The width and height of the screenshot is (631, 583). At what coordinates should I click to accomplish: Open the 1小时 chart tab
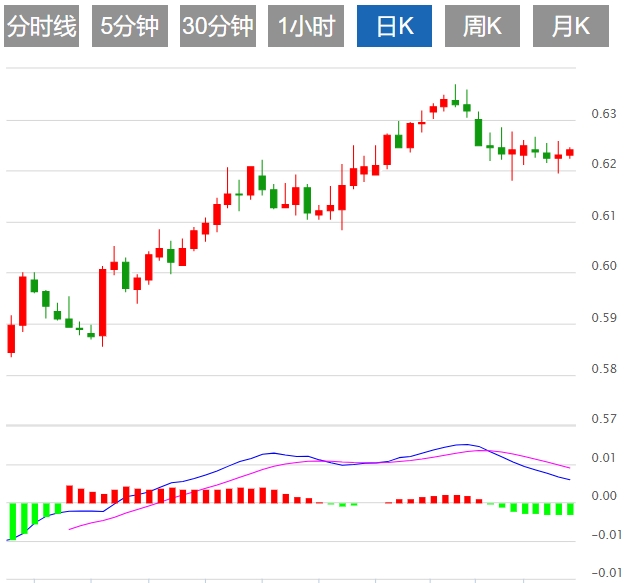(x=306, y=26)
